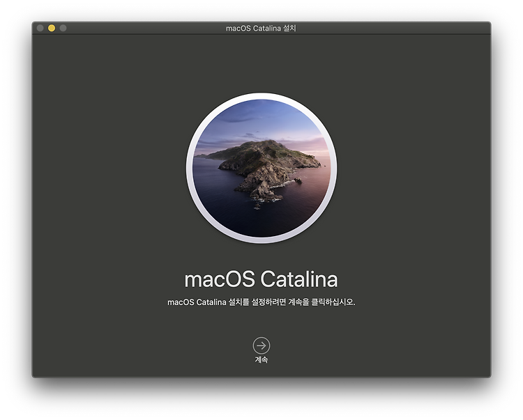Click the title bar text macOS Catalina 설치

[261, 29]
